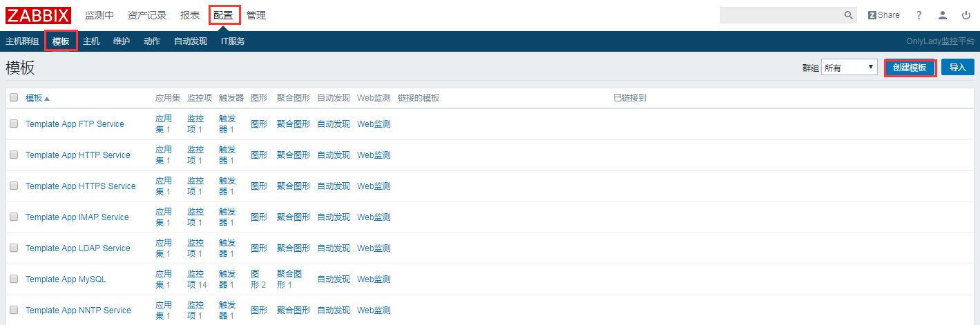980x325 pixels.
Task: Check Template App LDAP Service checkbox
Action: point(14,248)
